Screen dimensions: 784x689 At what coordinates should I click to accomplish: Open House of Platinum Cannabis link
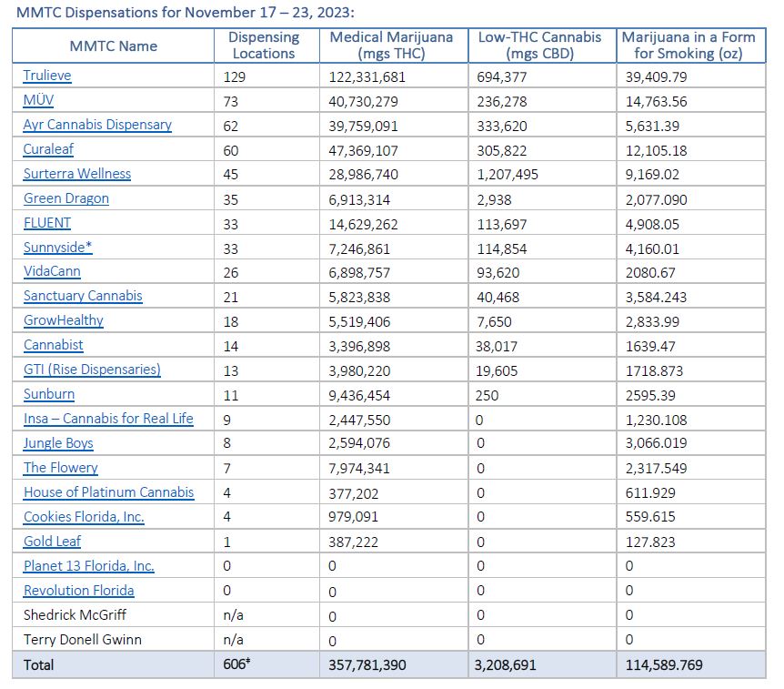point(108,492)
